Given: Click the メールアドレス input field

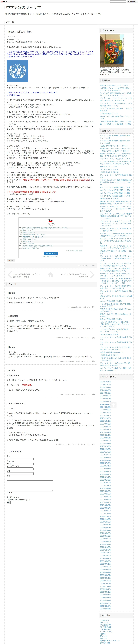Looking at the screenshot, I should tap(20, 469).
